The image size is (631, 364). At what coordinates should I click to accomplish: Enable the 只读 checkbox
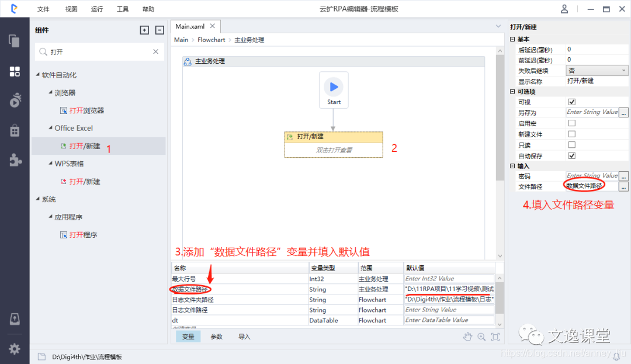click(572, 145)
